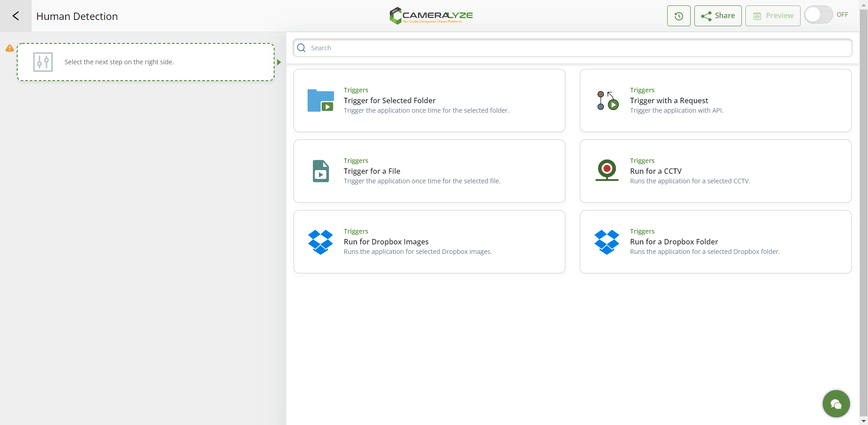Click the file trigger icon
Image resolution: width=868 pixels, height=425 pixels.
pos(321,171)
